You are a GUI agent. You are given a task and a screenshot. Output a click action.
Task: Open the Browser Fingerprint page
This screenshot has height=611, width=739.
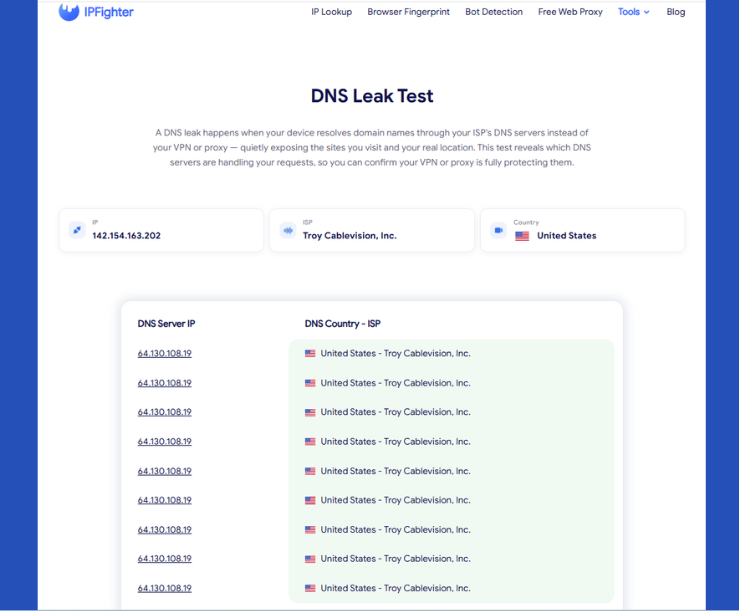coord(409,12)
